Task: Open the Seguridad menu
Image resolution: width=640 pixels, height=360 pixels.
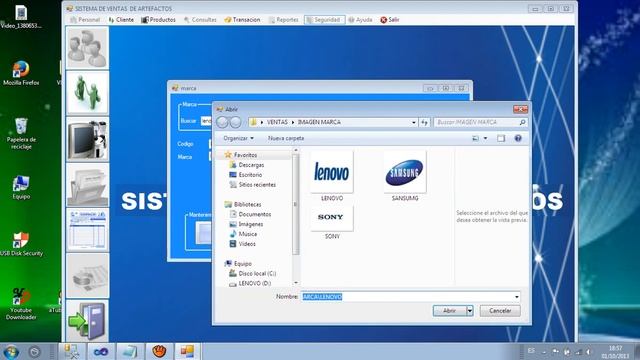Action: [324, 20]
